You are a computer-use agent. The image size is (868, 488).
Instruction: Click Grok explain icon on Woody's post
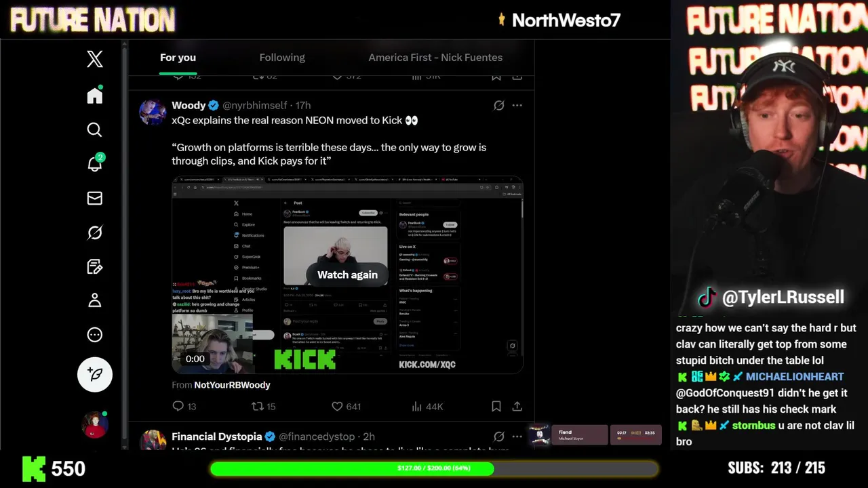pos(499,105)
